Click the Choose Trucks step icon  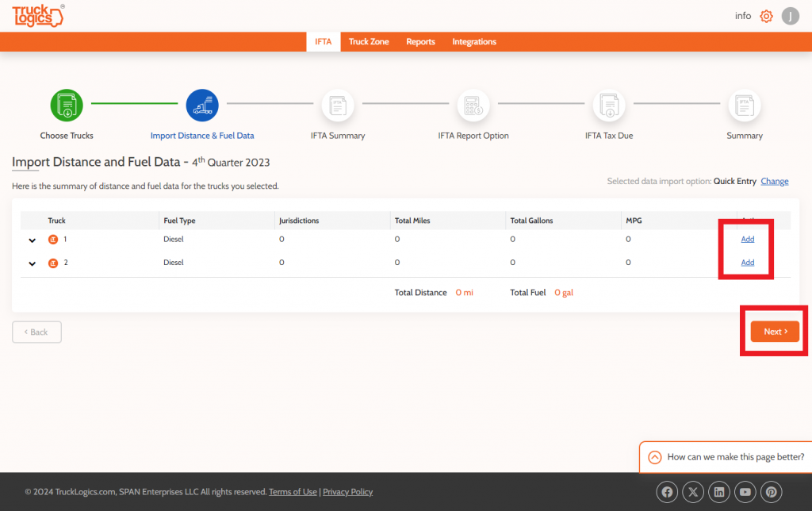click(67, 106)
